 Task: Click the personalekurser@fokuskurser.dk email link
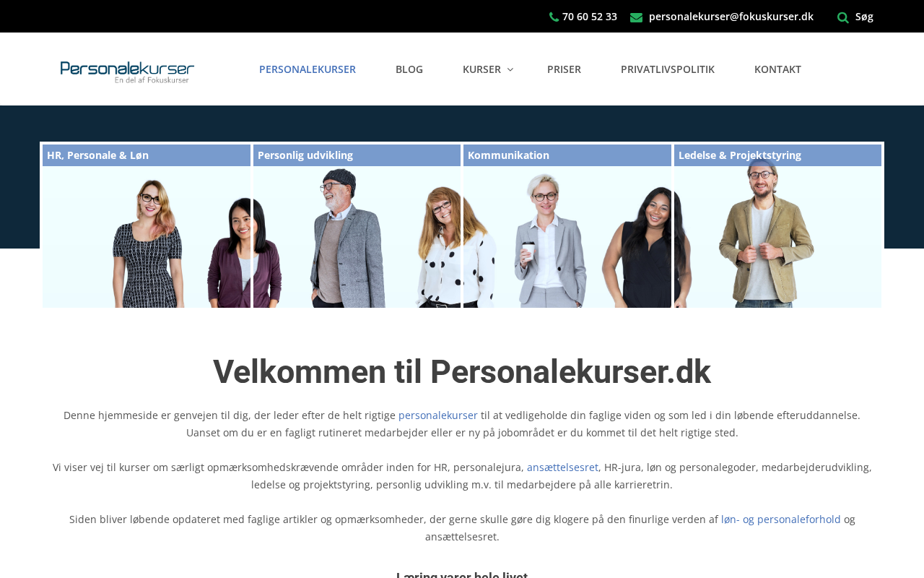731,17
